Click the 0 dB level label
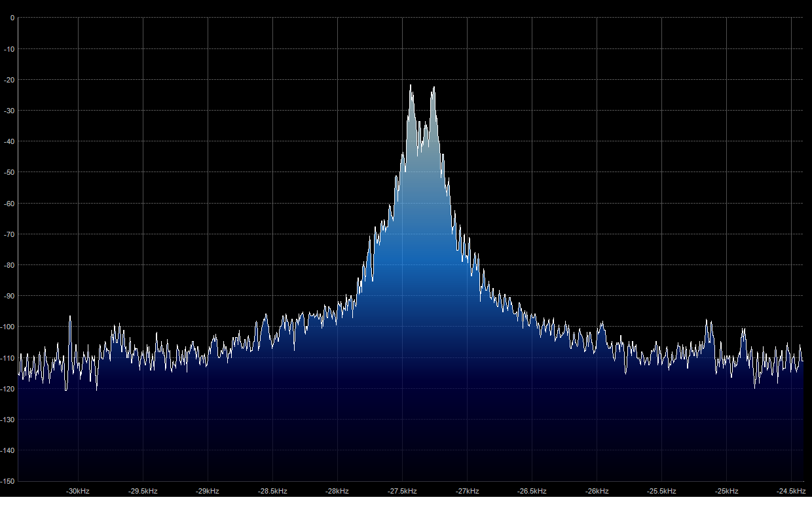 (12, 18)
